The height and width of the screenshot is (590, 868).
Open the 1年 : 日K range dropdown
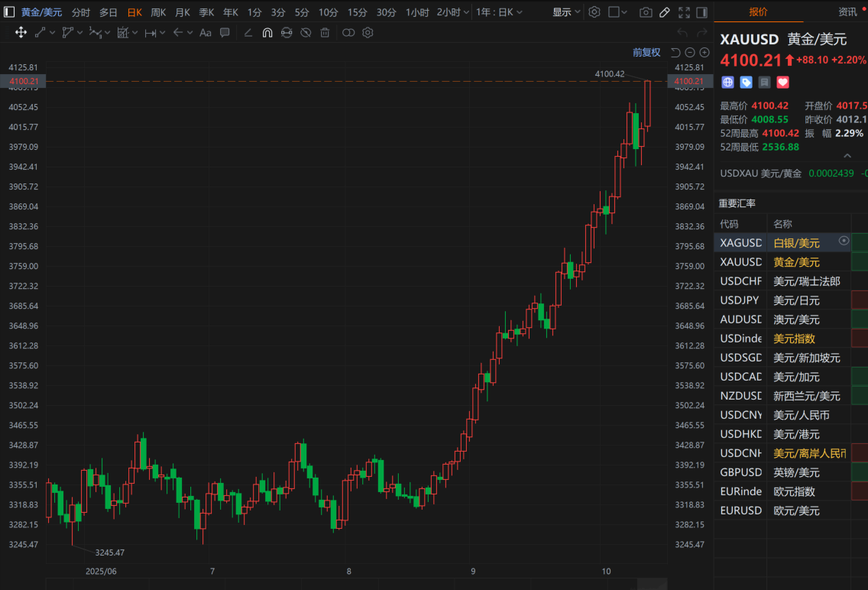point(500,12)
